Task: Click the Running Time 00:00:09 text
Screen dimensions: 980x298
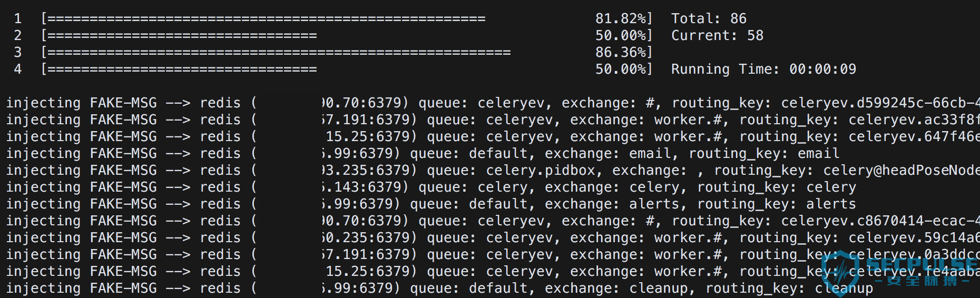Action: pyautogui.click(x=763, y=69)
